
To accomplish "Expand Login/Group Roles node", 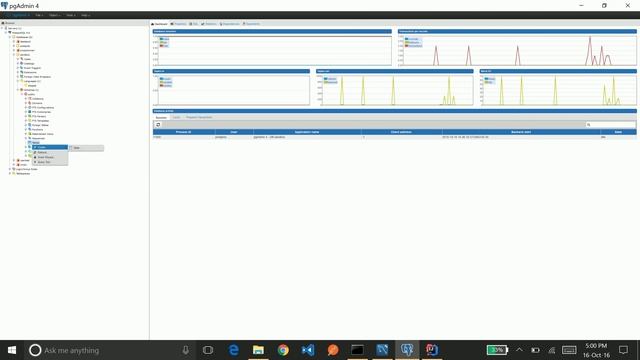I will click(10, 169).
